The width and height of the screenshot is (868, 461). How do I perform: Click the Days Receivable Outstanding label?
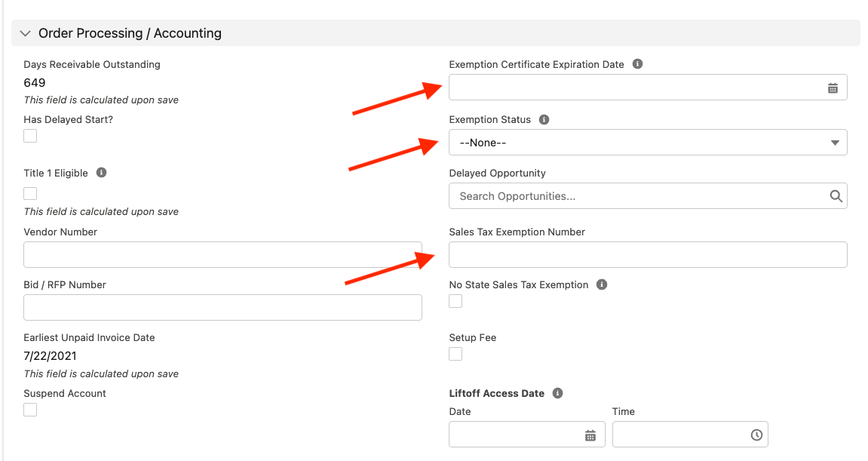(x=92, y=64)
